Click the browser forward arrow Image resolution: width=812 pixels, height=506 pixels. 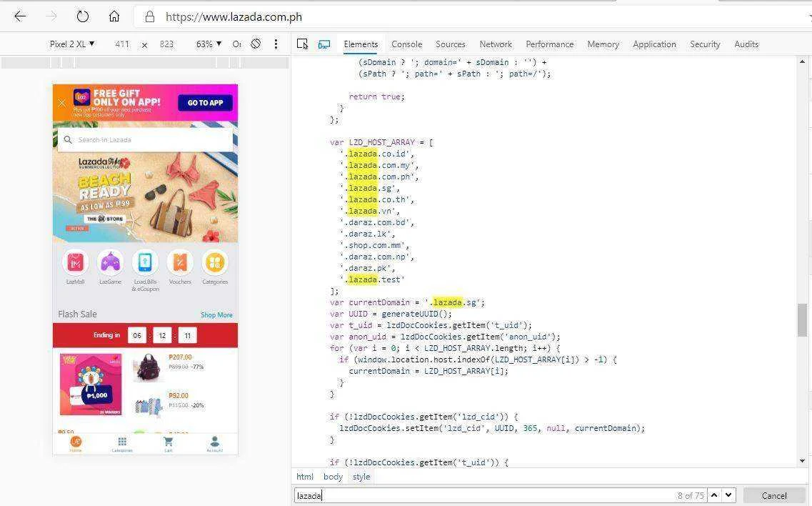pos(51,16)
